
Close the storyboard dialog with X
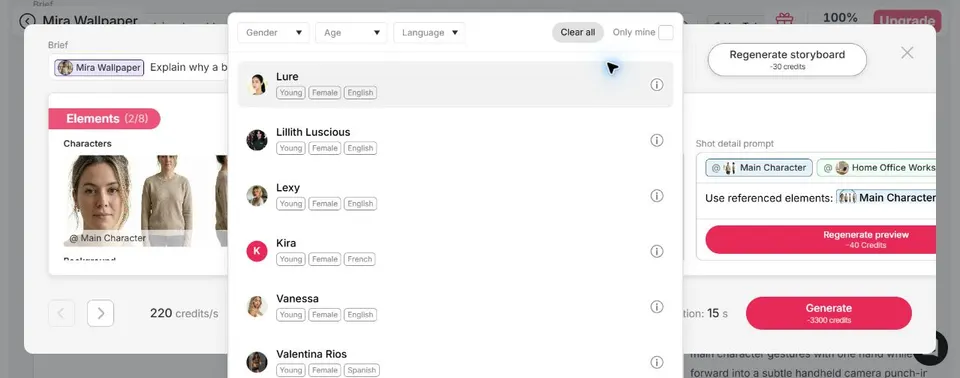pos(907,53)
